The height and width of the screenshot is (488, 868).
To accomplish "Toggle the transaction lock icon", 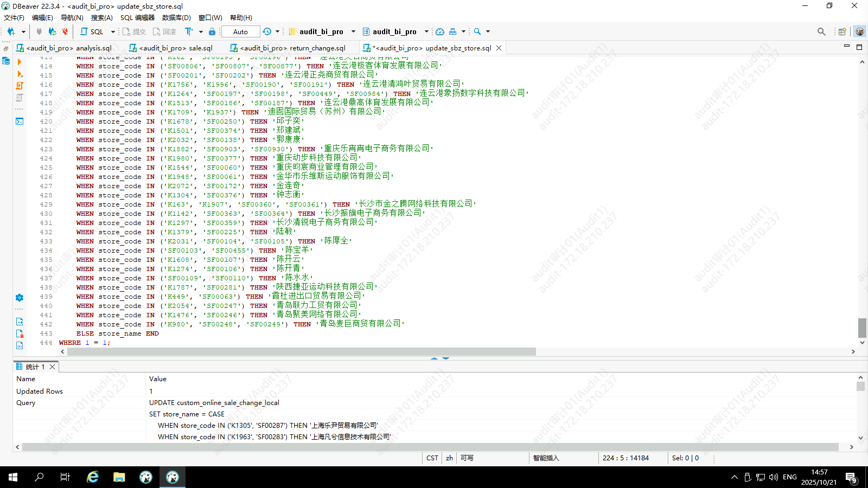I will (x=212, y=32).
